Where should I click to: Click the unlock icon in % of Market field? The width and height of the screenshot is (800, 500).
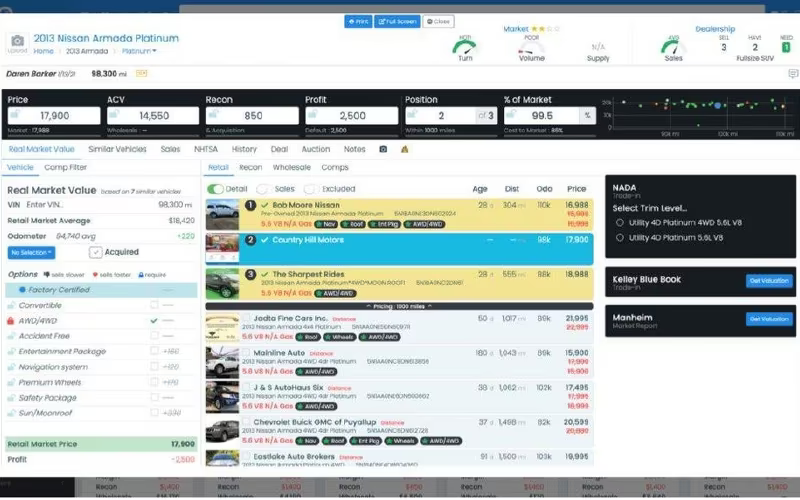tap(512, 114)
